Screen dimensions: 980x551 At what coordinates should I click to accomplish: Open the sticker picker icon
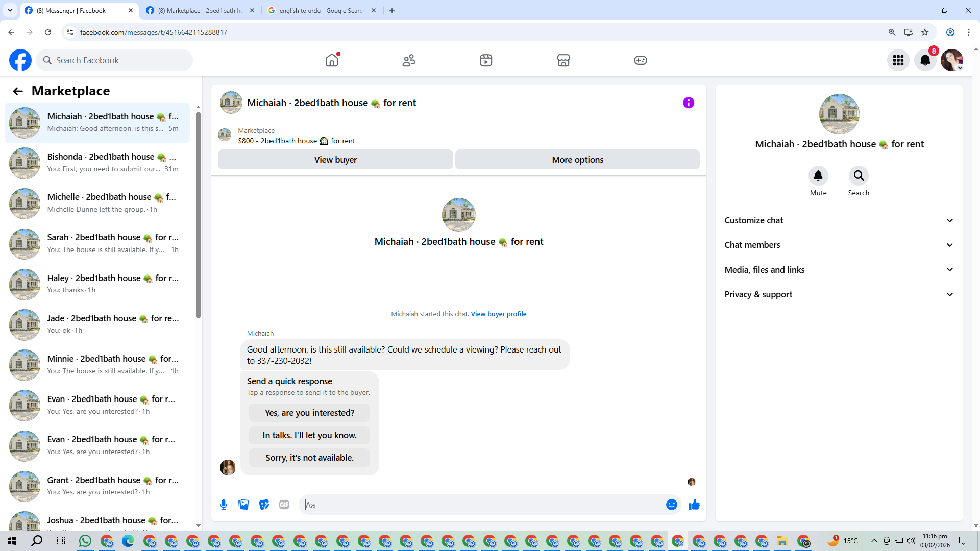pyautogui.click(x=264, y=505)
